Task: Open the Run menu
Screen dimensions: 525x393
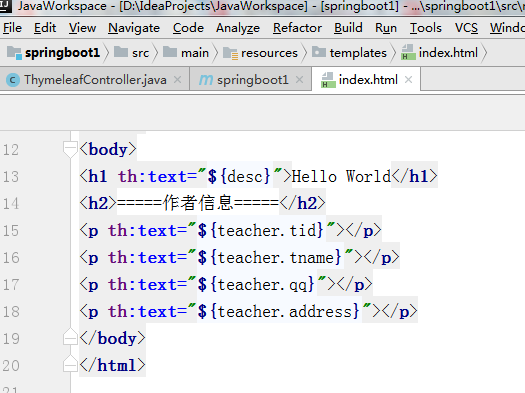Action: tap(386, 28)
